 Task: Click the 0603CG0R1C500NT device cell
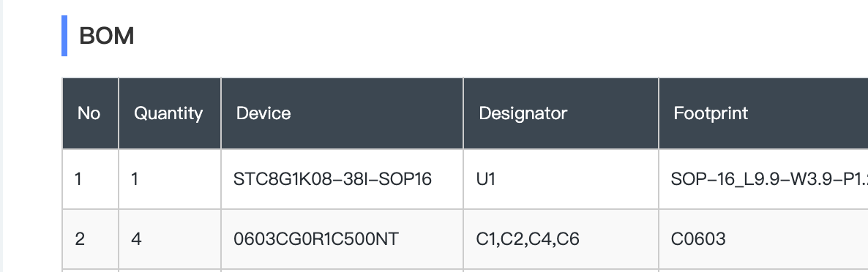coord(342,239)
